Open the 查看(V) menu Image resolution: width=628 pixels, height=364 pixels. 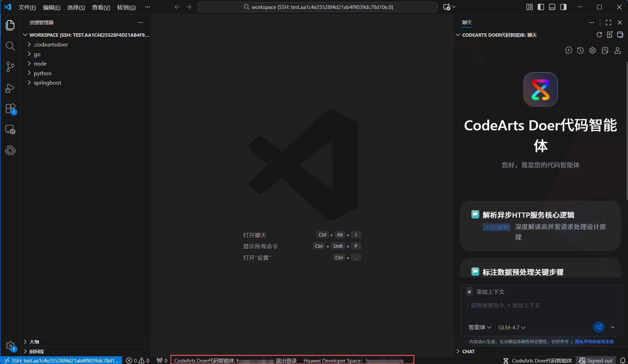[101, 7]
